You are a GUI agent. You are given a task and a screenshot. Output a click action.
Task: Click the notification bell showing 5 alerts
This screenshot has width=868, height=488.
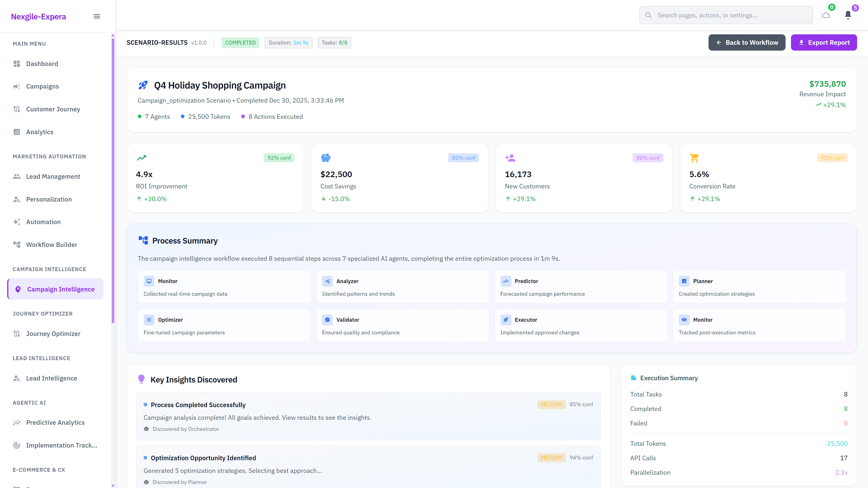click(x=848, y=15)
